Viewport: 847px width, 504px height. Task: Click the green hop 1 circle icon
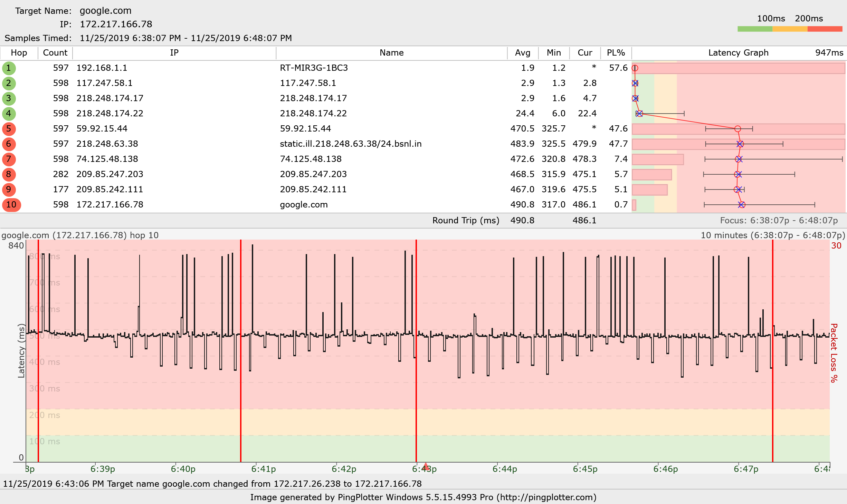[x=9, y=68]
